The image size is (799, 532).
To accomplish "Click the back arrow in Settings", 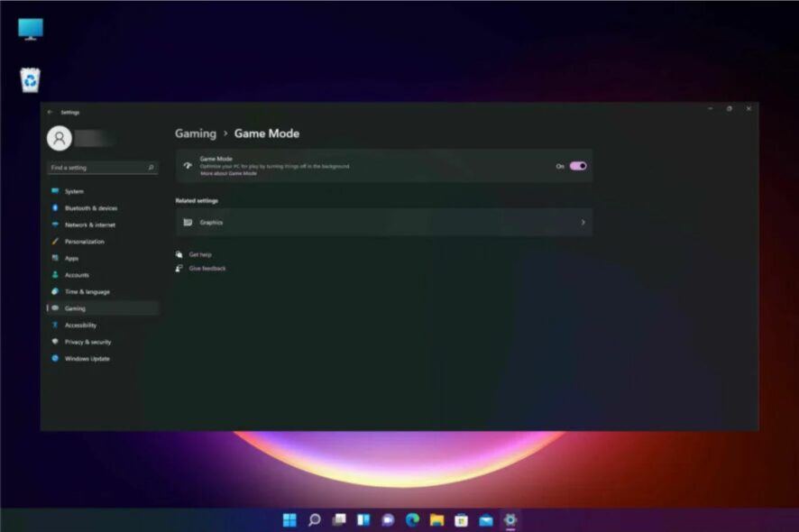I will (x=50, y=112).
